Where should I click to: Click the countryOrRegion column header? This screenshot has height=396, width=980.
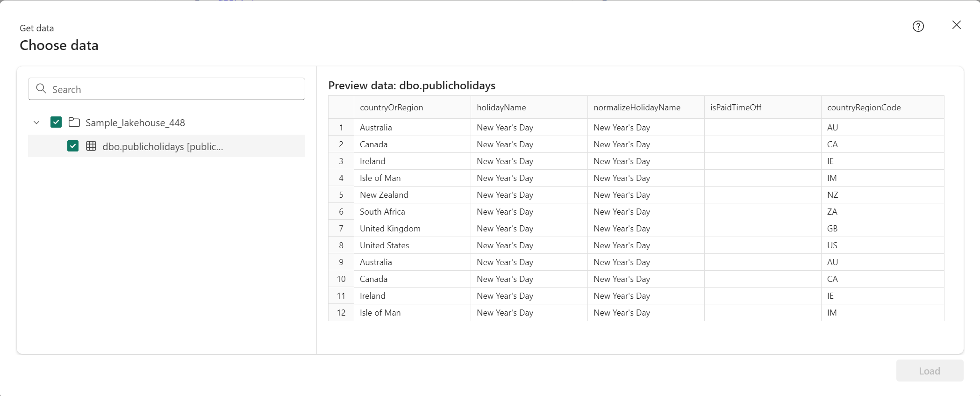pos(412,108)
